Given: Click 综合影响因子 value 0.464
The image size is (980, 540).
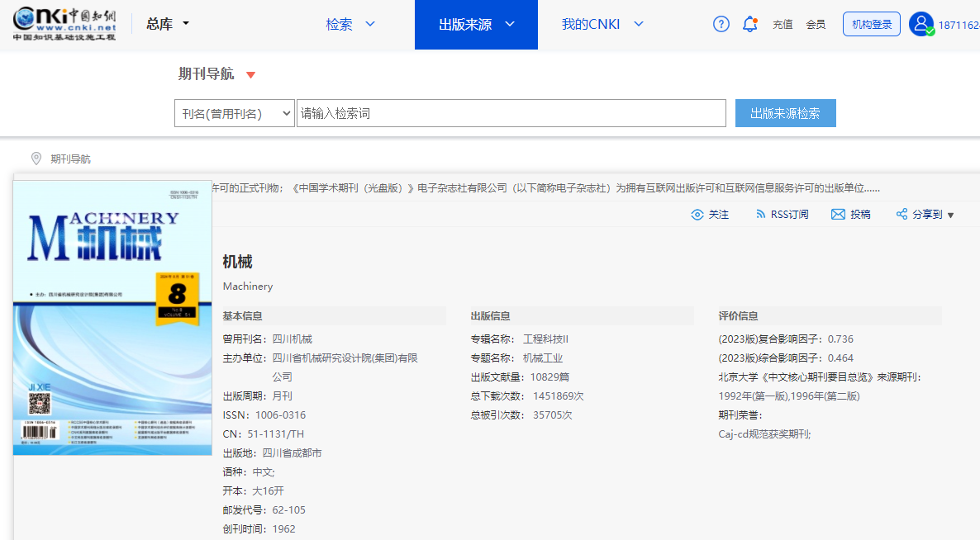Looking at the screenshot, I should (x=840, y=358).
